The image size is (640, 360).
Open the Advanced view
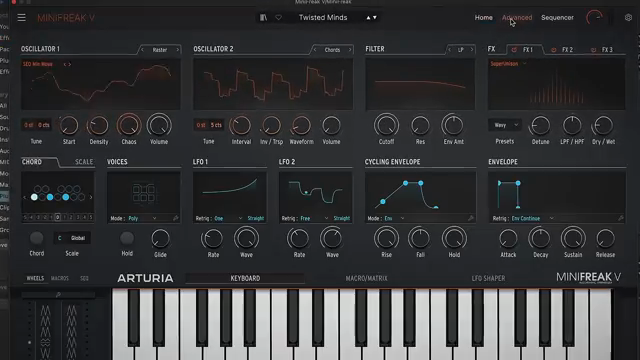(517, 18)
